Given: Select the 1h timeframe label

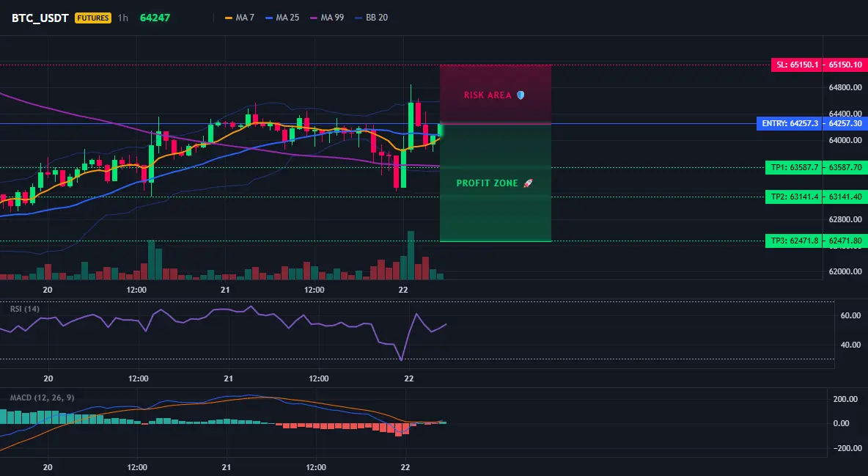Looking at the screenshot, I should click(x=123, y=18).
